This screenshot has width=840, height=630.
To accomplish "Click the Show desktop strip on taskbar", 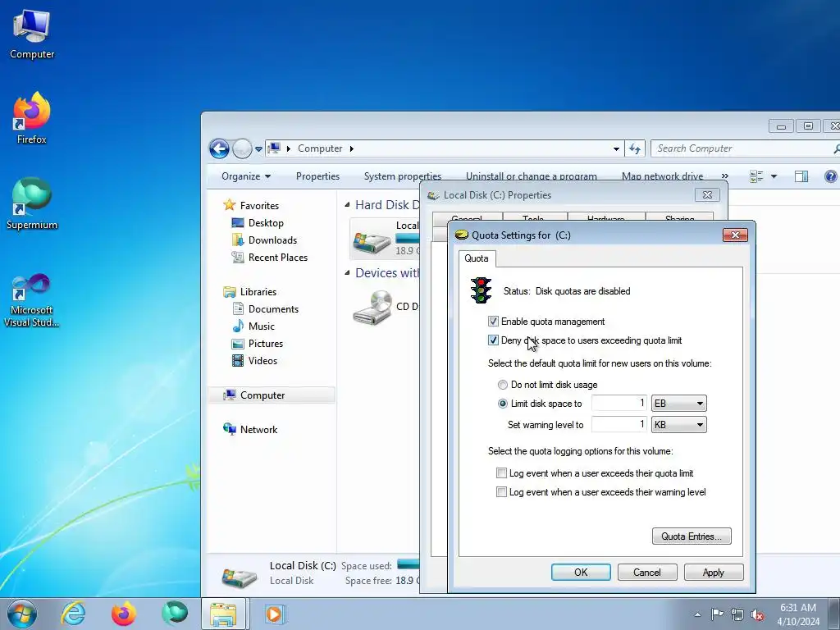I will pos(834,614).
